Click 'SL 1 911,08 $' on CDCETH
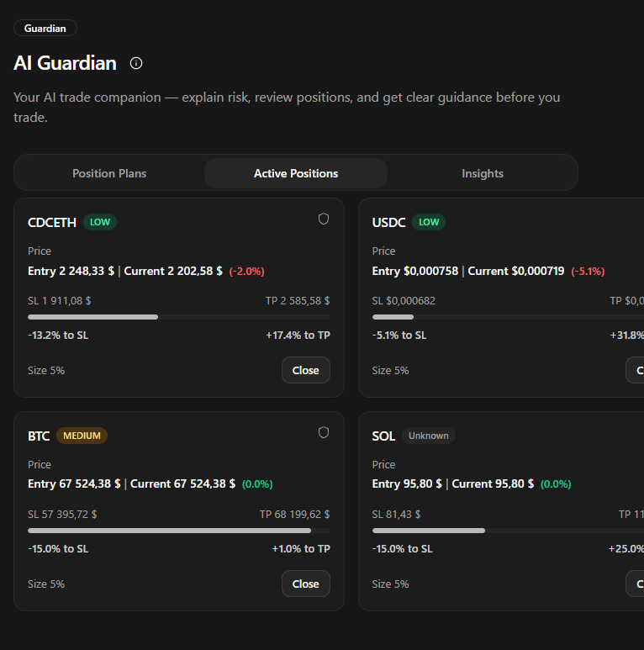Screen dimensions: 644x650 point(59,301)
